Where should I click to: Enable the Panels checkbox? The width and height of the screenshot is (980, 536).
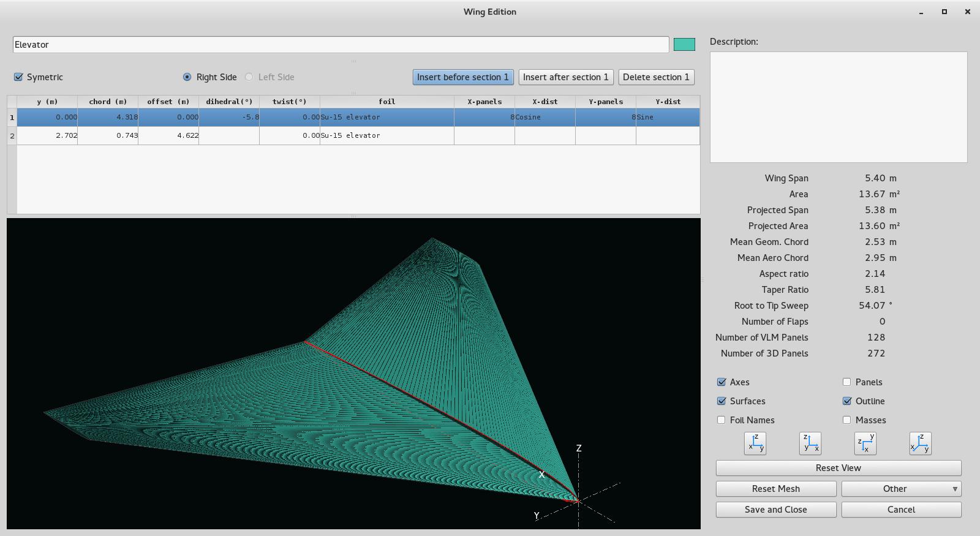pyautogui.click(x=847, y=382)
